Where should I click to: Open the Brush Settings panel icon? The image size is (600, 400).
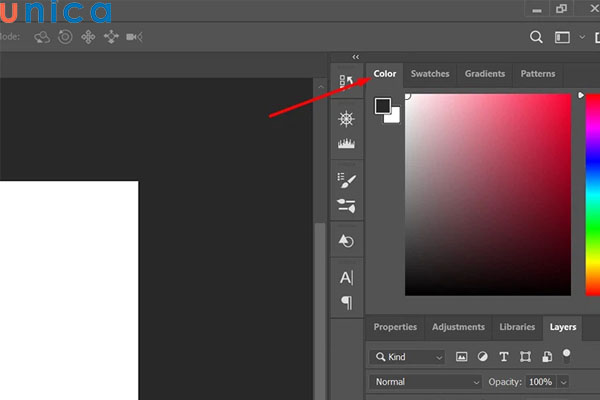coord(346,181)
